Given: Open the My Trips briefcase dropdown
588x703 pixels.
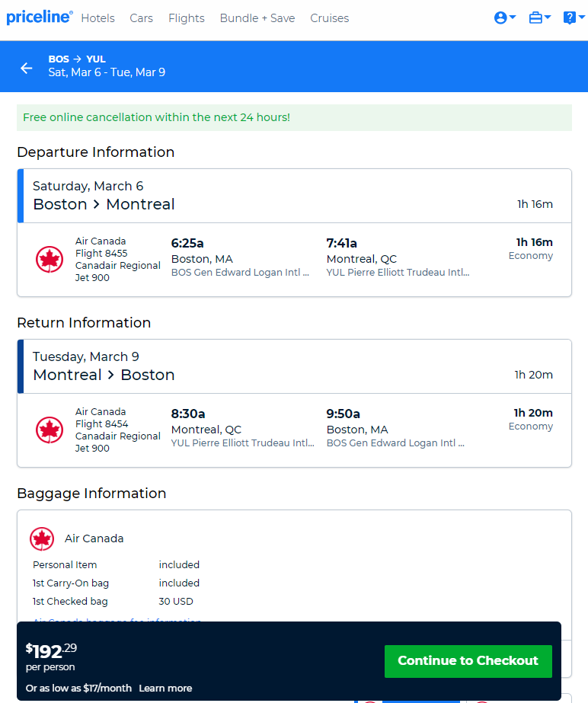Looking at the screenshot, I should pyautogui.click(x=539, y=18).
